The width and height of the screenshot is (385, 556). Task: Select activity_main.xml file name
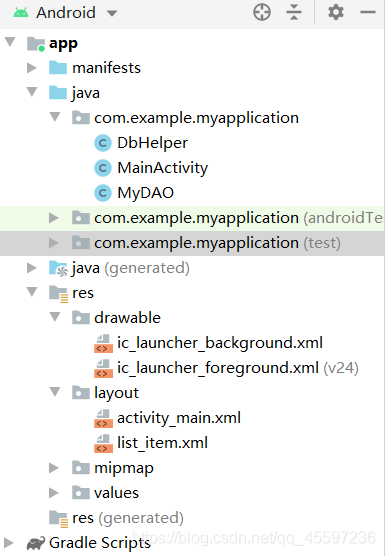[x=179, y=418]
